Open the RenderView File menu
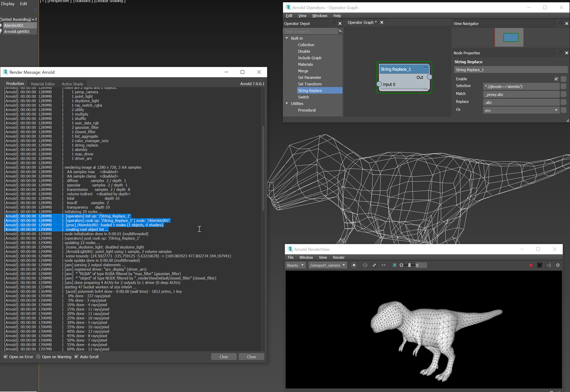This screenshot has width=570, height=392. pos(291,257)
